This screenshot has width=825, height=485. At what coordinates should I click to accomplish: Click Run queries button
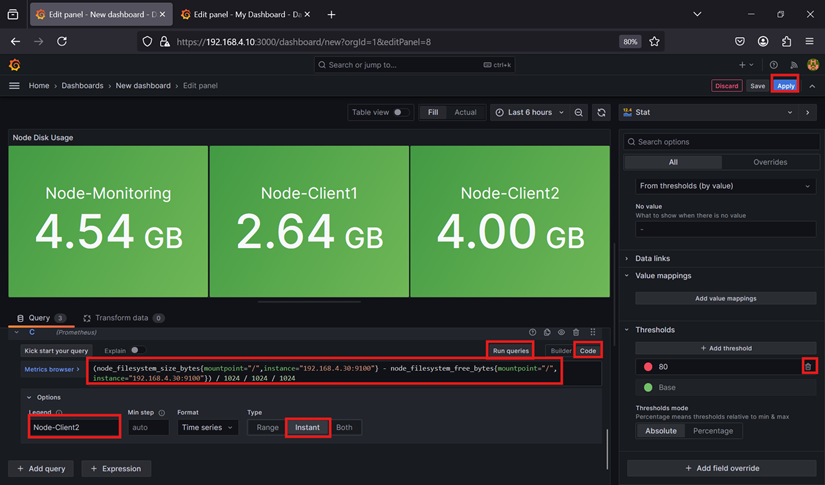coord(510,351)
